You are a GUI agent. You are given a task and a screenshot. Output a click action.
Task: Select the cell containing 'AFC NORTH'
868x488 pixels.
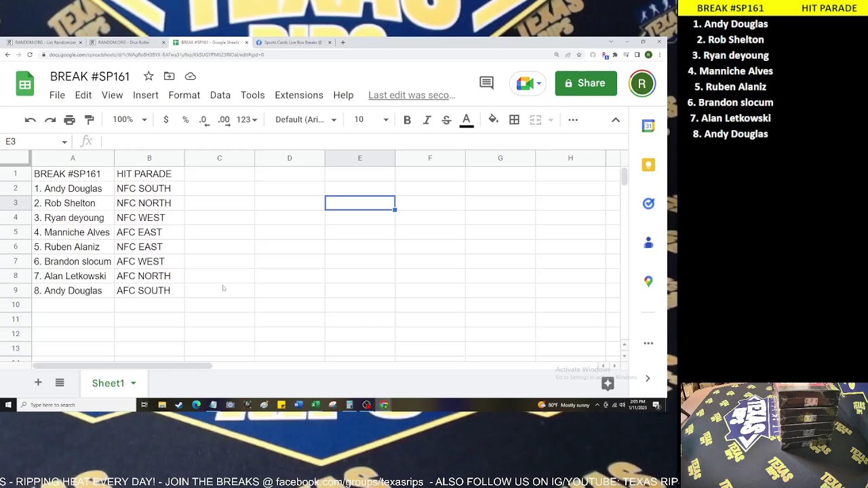pos(149,276)
